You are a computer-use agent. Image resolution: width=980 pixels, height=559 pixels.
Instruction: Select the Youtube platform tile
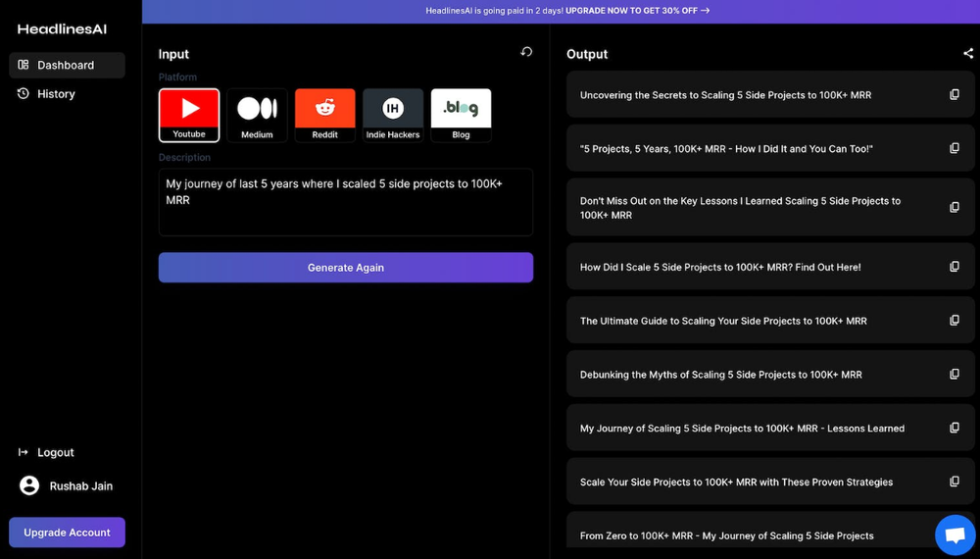tap(189, 116)
